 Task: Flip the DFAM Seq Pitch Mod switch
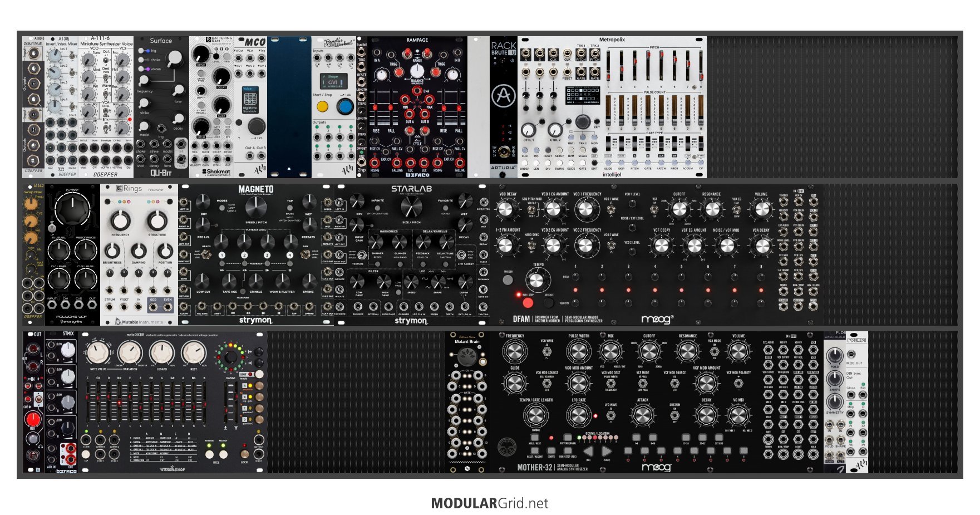click(531, 210)
